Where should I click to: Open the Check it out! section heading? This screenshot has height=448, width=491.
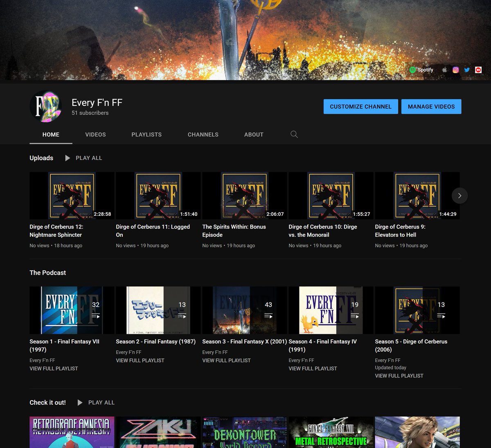(x=47, y=403)
